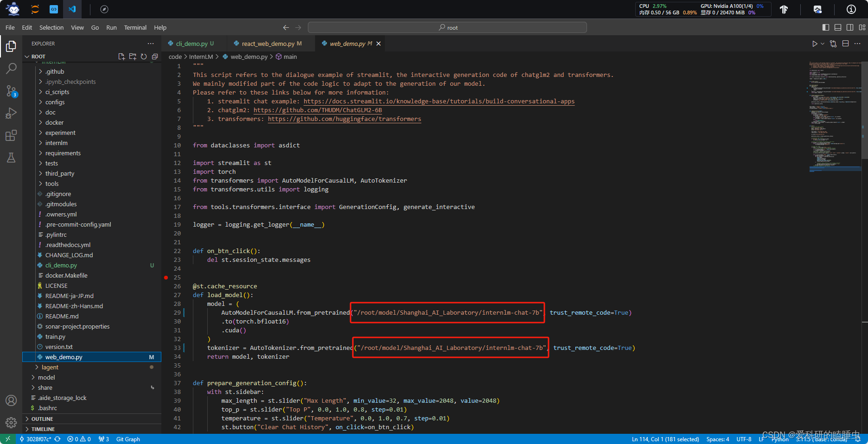
Task: Click main symbol in breadcrumb
Action: 287,57
